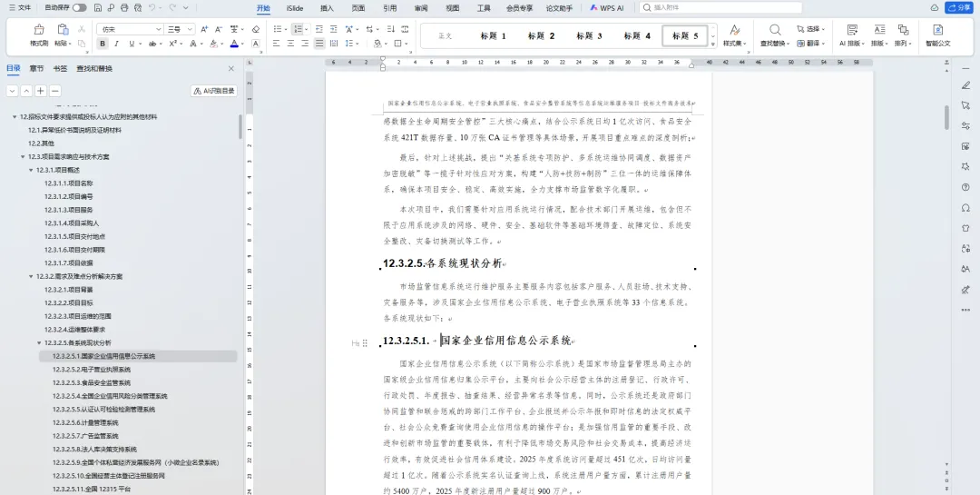
Task: Toggle numbered list button
Action: pos(299,29)
